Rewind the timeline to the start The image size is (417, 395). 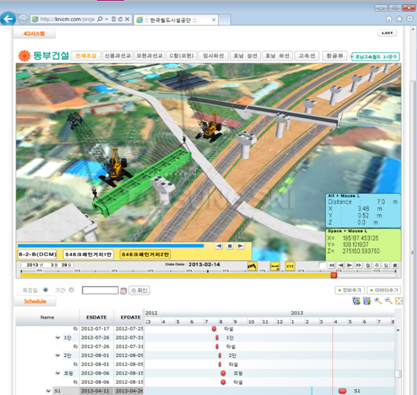[x=331, y=265]
